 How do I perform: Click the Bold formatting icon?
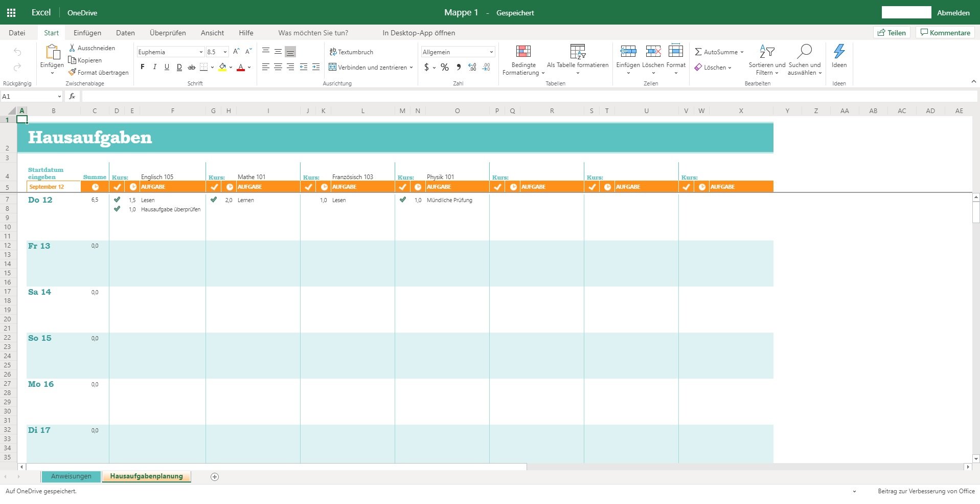coord(143,67)
